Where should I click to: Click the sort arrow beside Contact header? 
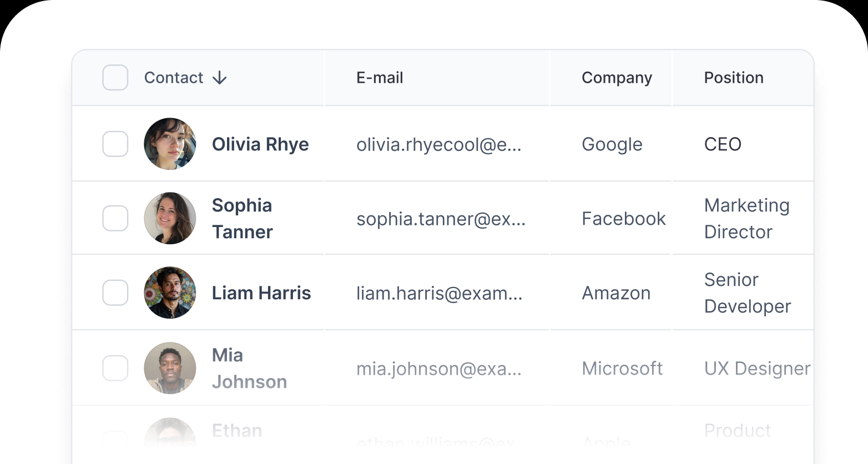[220, 78]
